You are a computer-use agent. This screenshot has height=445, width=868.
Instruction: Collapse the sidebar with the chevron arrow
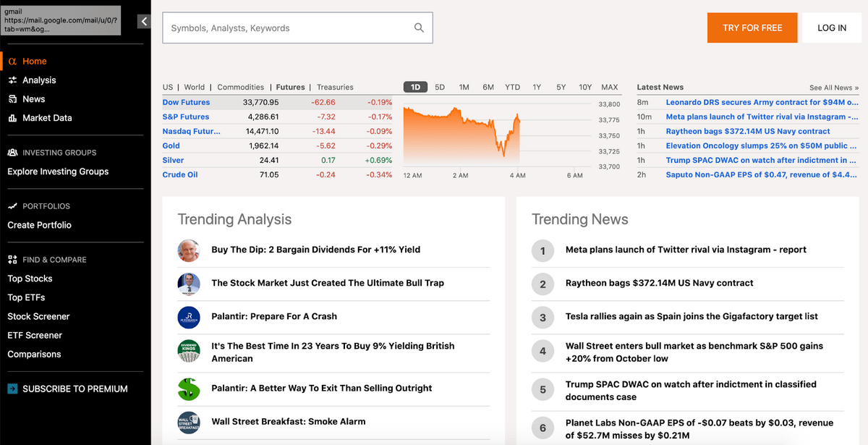[x=144, y=22]
